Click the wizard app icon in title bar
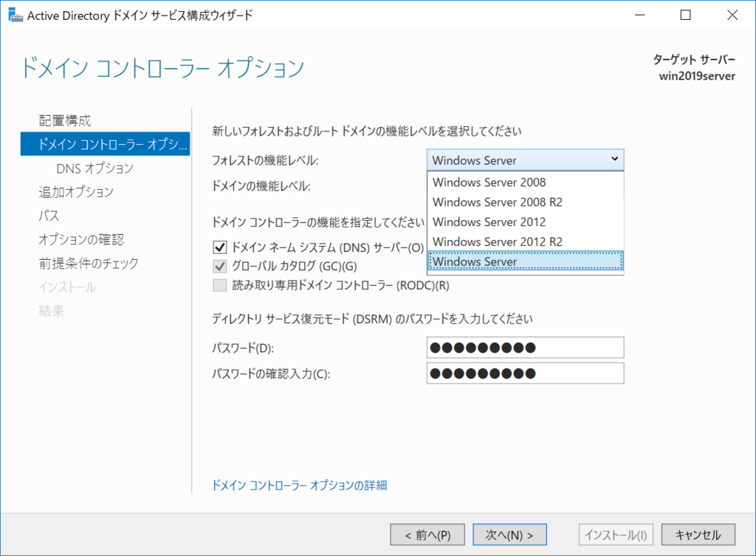Viewport: 756px width, 556px height. coord(16,15)
